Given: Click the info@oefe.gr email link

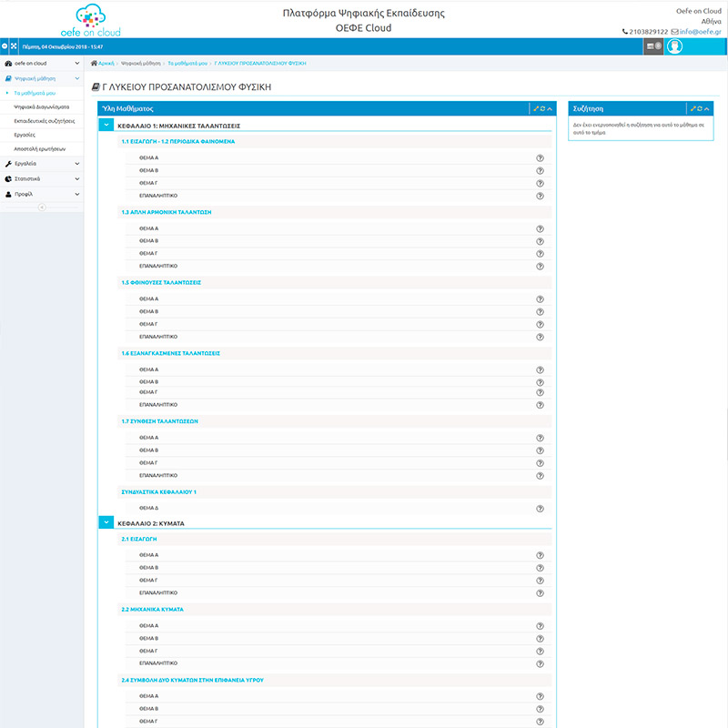Looking at the screenshot, I should pos(700,32).
